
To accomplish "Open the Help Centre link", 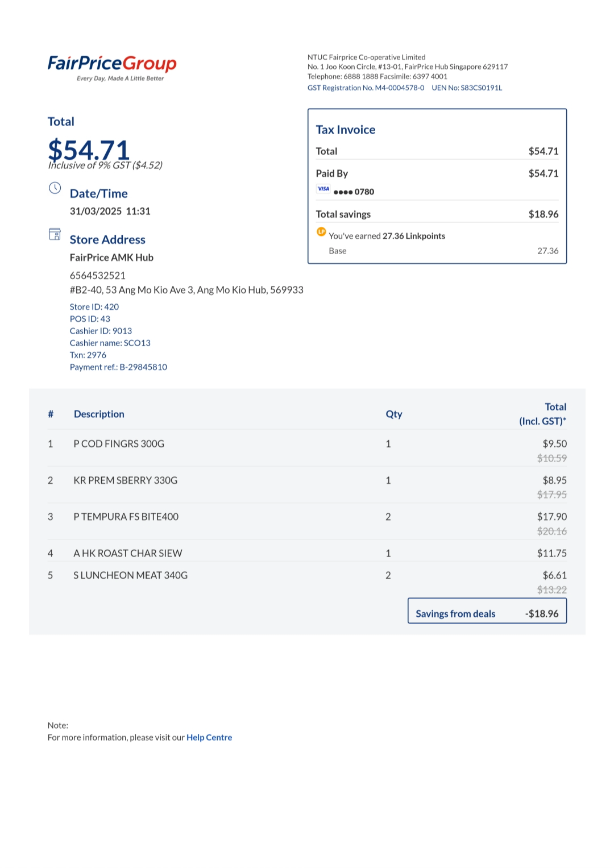I will point(209,737).
